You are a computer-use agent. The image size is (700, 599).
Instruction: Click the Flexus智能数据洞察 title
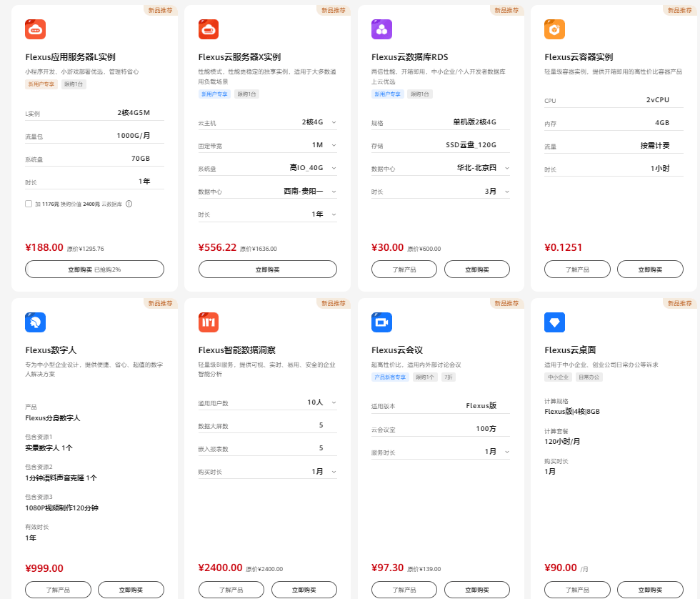[x=236, y=350]
